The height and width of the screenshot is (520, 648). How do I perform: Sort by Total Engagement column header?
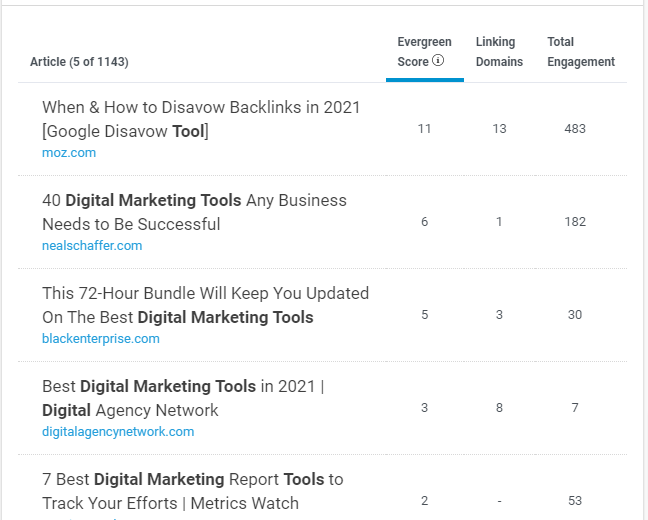tap(580, 51)
